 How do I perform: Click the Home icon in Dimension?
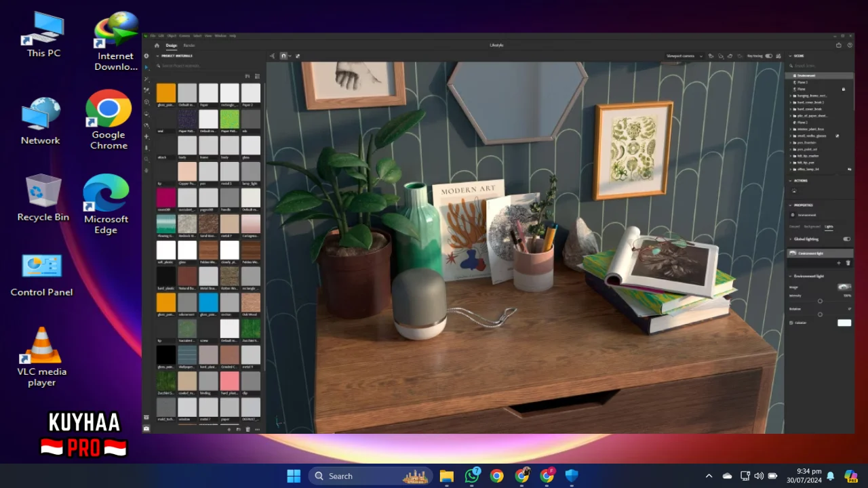[157, 45]
